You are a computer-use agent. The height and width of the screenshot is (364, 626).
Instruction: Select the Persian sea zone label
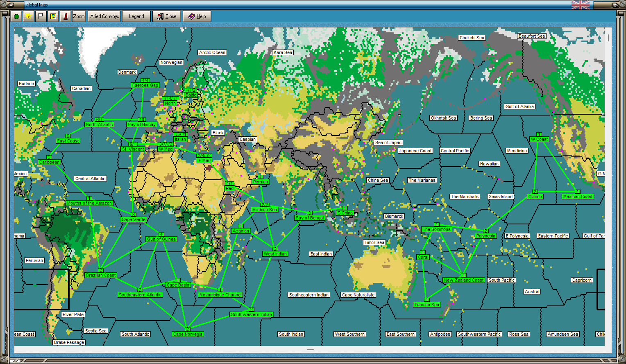coord(261,182)
